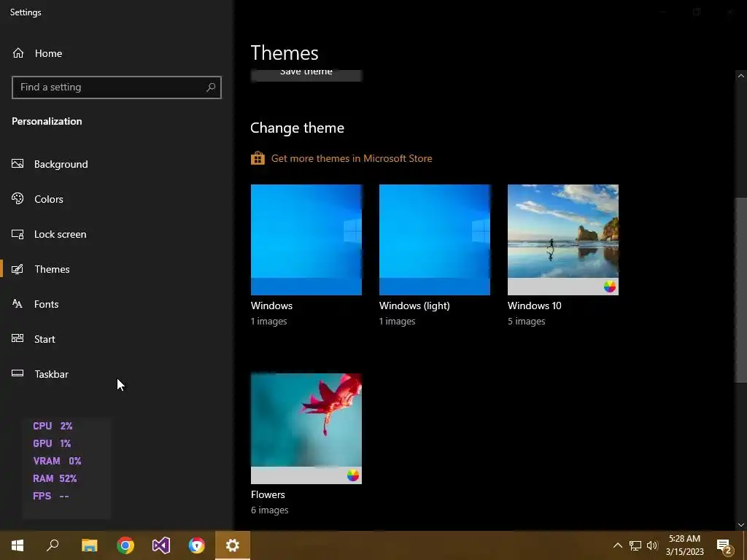Click the 'GPU 1%' overlay reading
Image resolution: width=747 pixels, height=560 pixels.
click(x=52, y=443)
